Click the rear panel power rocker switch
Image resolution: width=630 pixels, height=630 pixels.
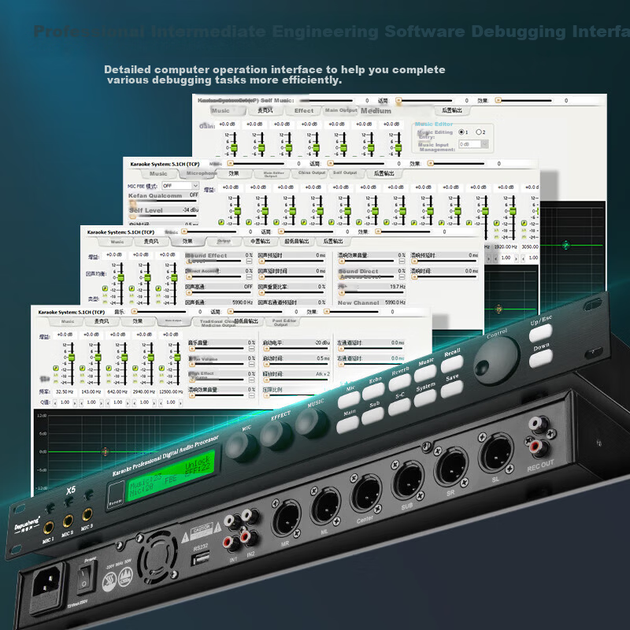click(x=86, y=578)
